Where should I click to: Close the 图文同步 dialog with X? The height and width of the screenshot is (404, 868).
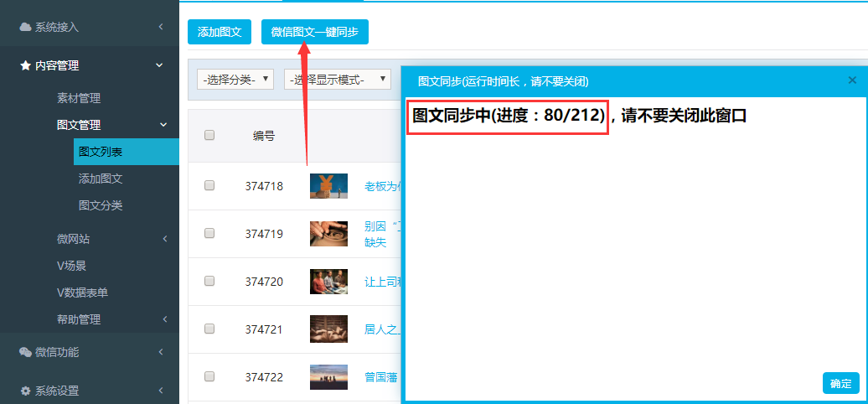[852, 80]
